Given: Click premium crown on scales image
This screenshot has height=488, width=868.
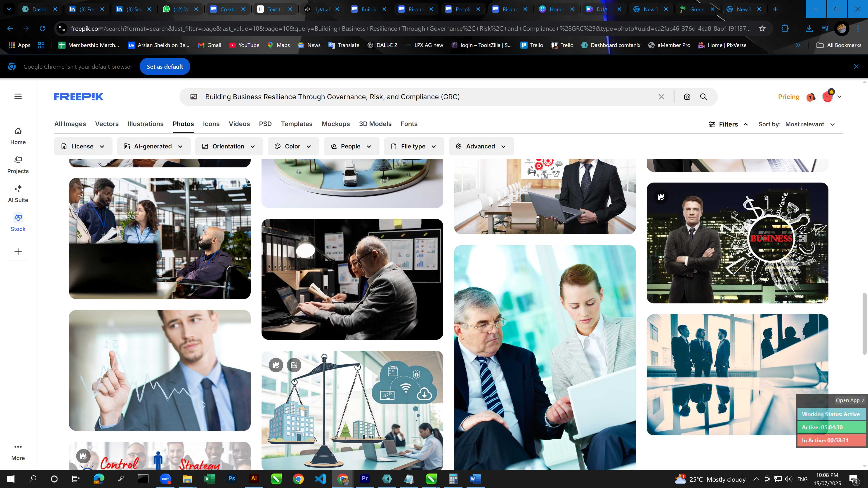Looking at the screenshot, I should point(276,365).
